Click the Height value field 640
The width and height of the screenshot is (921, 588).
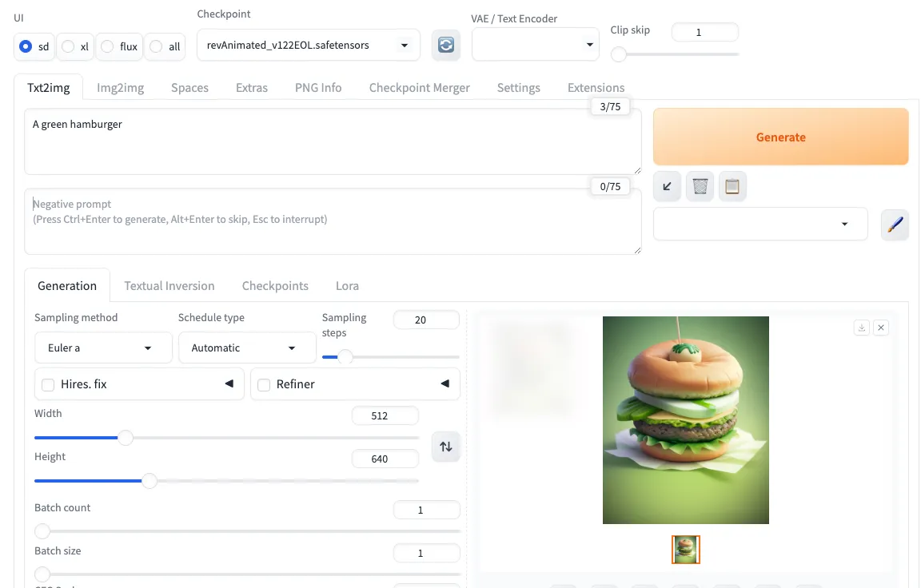point(385,459)
